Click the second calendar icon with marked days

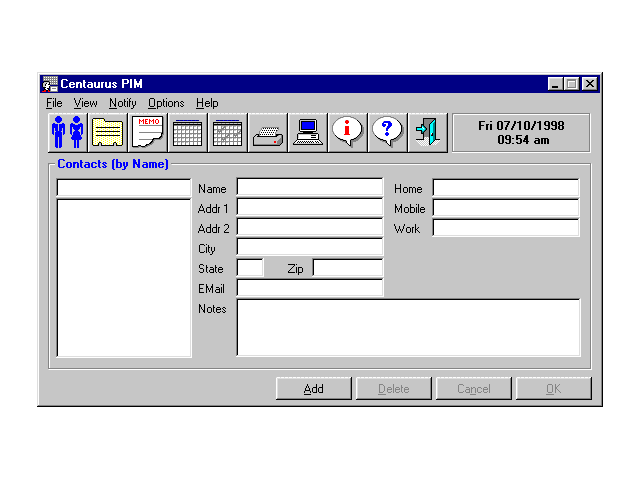point(227,132)
